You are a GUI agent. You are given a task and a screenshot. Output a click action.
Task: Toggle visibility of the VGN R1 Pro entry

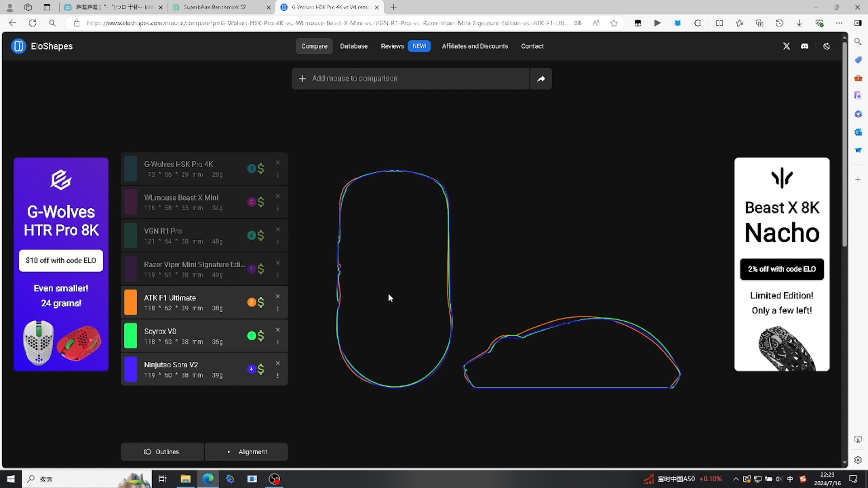[131, 235]
